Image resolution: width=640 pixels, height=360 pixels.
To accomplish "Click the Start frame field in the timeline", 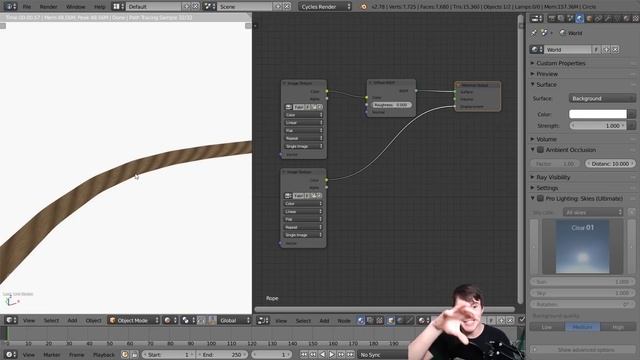I will (168, 355).
